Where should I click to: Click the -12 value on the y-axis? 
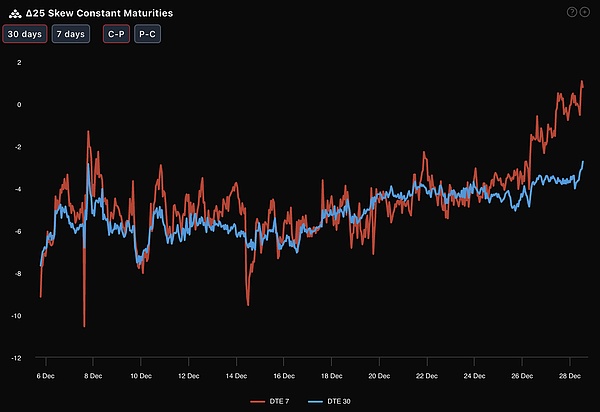coord(16,358)
